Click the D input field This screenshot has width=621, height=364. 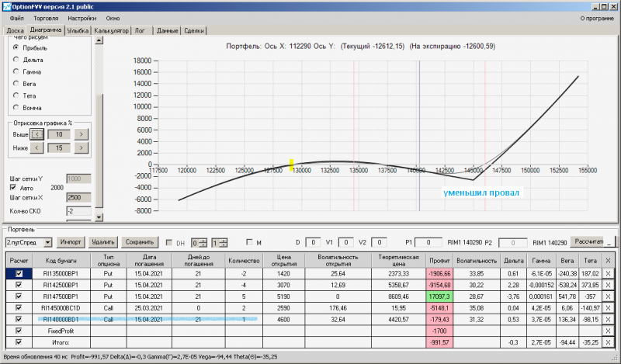pyautogui.click(x=313, y=242)
